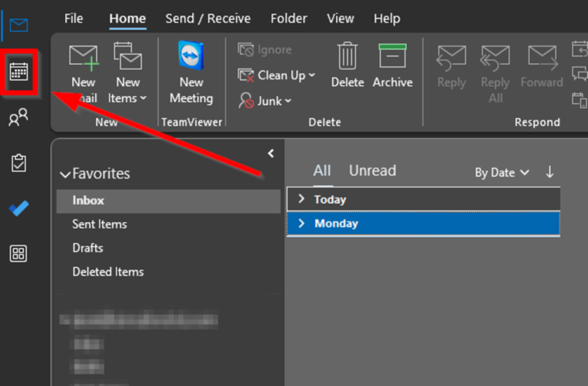Switch to the View tab

[x=341, y=18]
